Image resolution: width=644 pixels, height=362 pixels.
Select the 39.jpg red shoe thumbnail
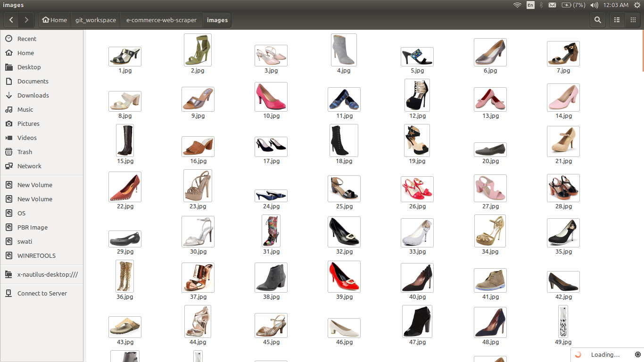tap(344, 277)
